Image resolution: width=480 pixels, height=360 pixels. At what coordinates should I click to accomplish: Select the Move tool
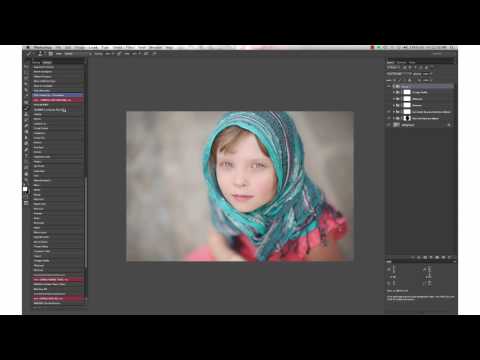click(26, 66)
